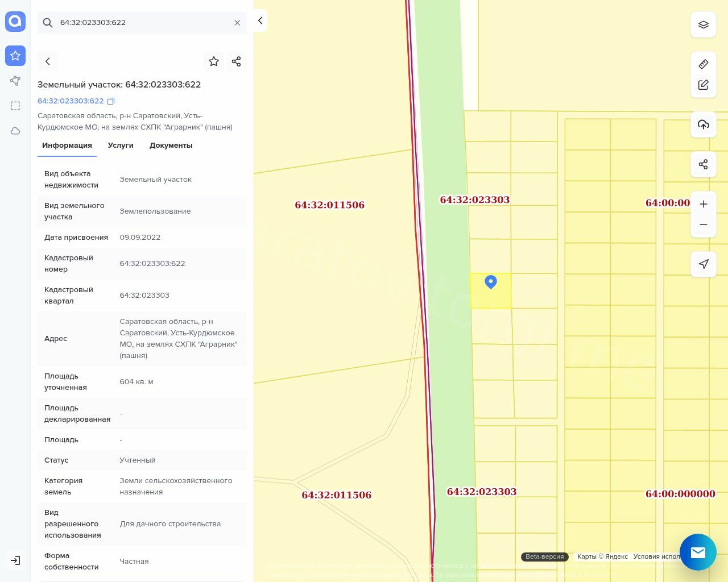Center map on my location
Screen dimensions: 728x582
click(703, 264)
